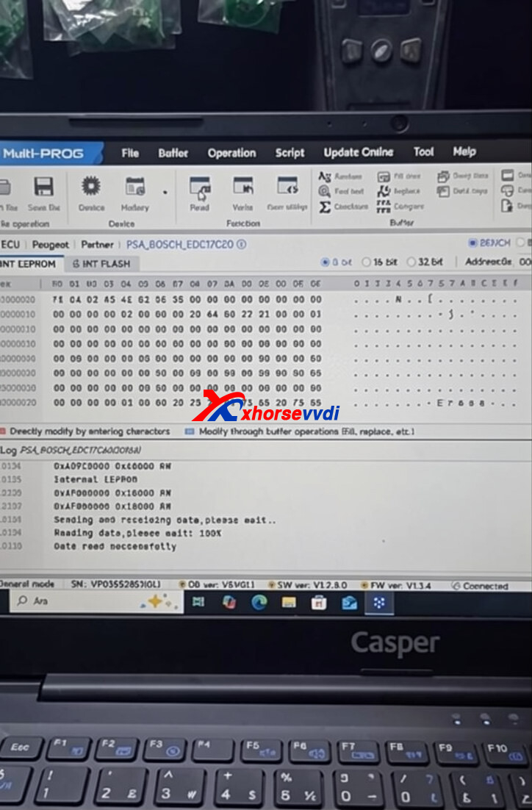Select the 8 bit radio button
The height and width of the screenshot is (810, 532).
click(325, 262)
